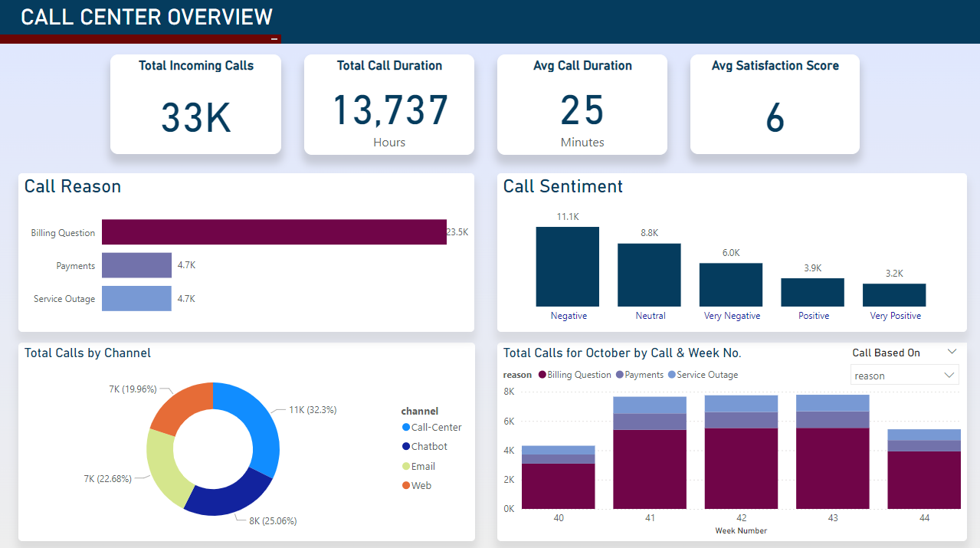The width and height of the screenshot is (980, 548).
Task: Click the 8K (25.06%) donut label
Action: click(x=273, y=521)
